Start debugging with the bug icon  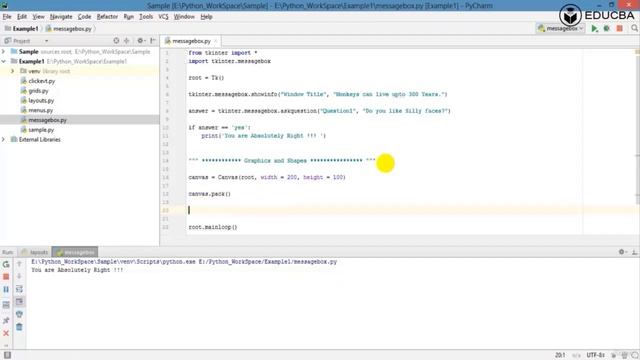pos(607,29)
